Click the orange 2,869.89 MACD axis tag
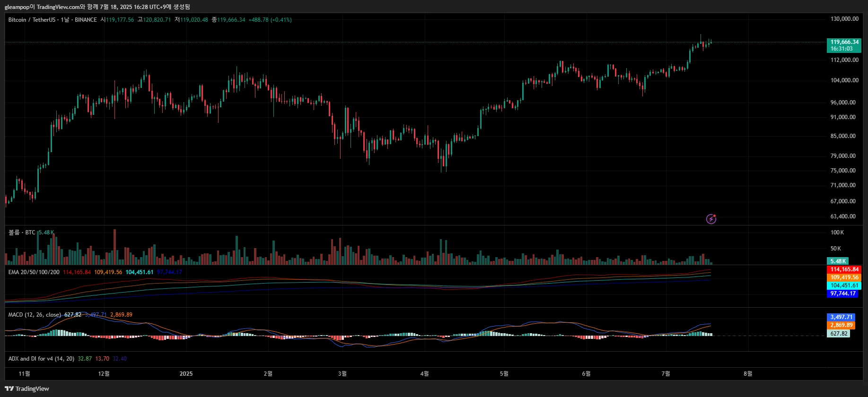This screenshot has height=397, width=868. 841,325
